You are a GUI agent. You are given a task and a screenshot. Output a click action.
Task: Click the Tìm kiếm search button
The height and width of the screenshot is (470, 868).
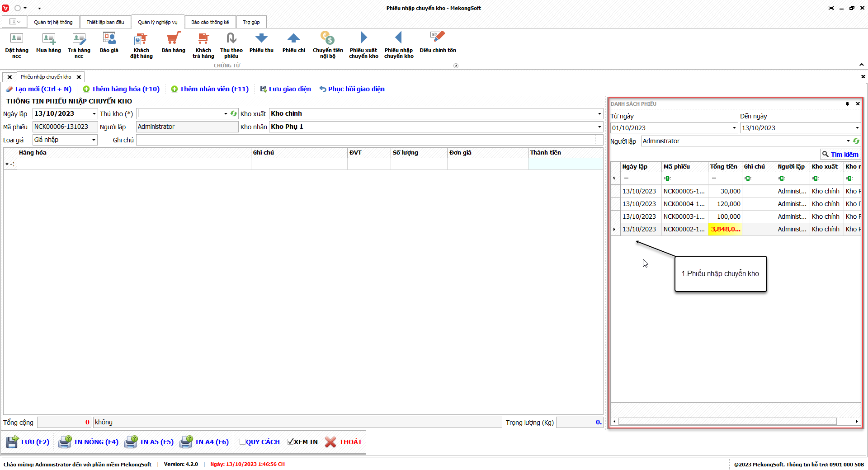pos(840,155)
